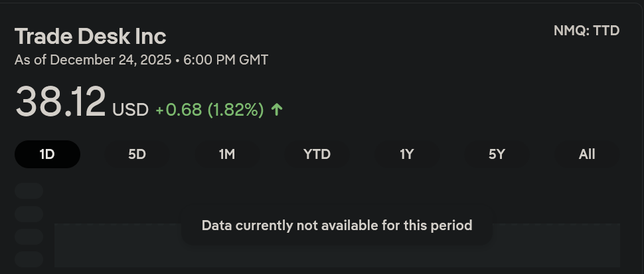This screenshot has width=644, height=274.
Task: Click the +0.68 price change value
Action: pyautogui.click(x=178, y=110)
